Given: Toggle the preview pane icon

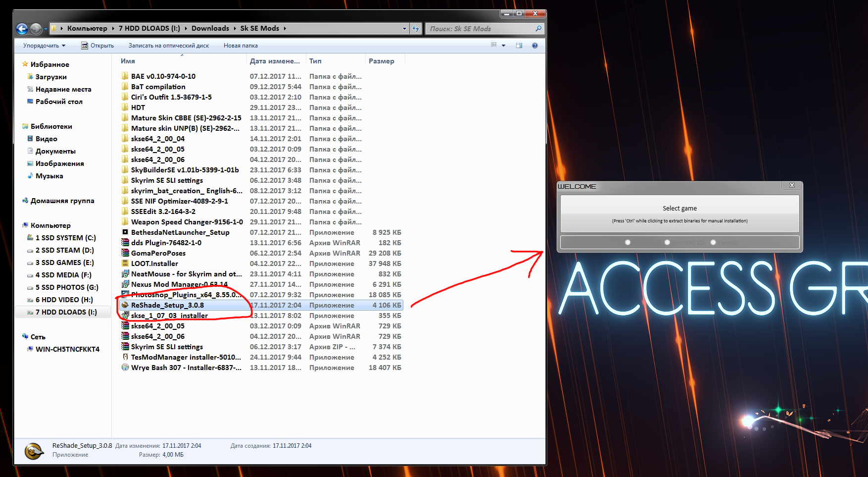Looking at the screenshot, I should point(519,46).
